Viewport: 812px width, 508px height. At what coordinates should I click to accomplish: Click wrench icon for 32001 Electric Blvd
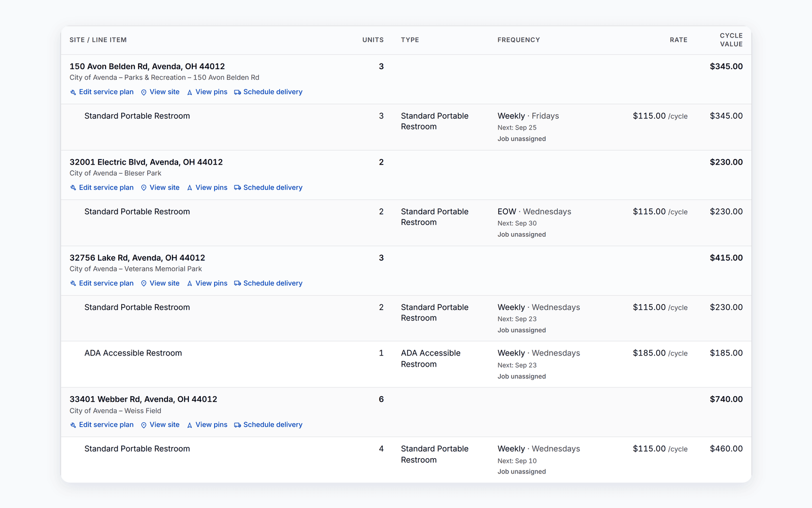pyautogui.click(x=73, y=188)
